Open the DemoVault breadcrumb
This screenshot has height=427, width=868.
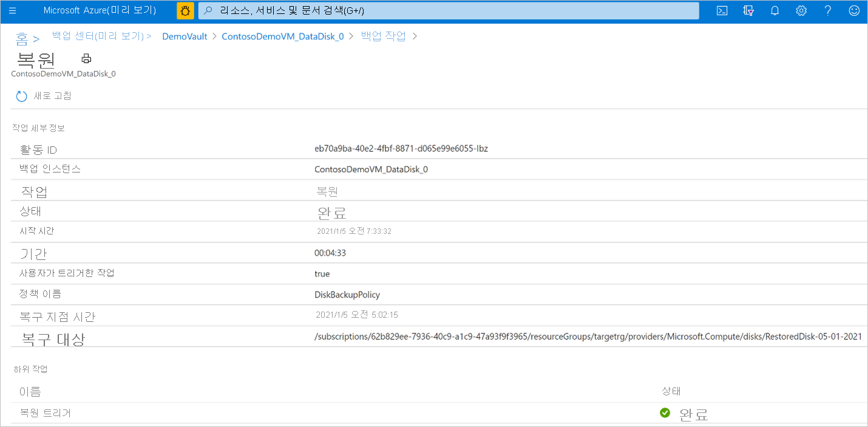click(185, 36)
